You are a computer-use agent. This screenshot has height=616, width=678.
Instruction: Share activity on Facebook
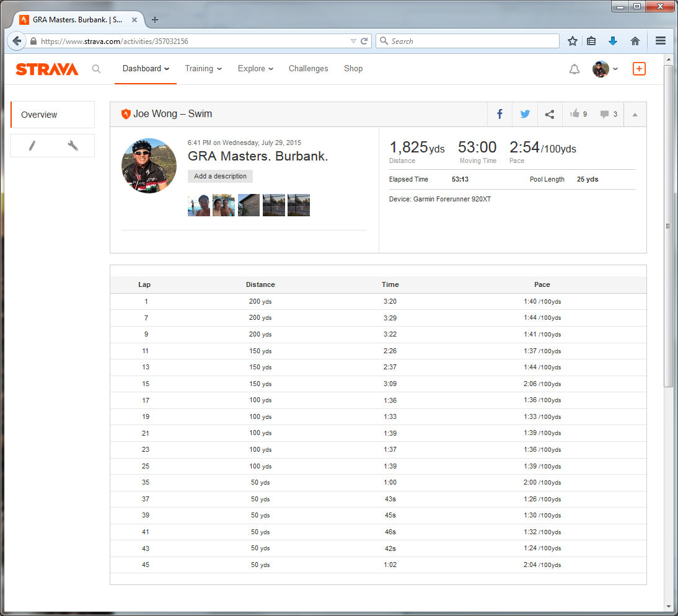click(x=500, y=114)
